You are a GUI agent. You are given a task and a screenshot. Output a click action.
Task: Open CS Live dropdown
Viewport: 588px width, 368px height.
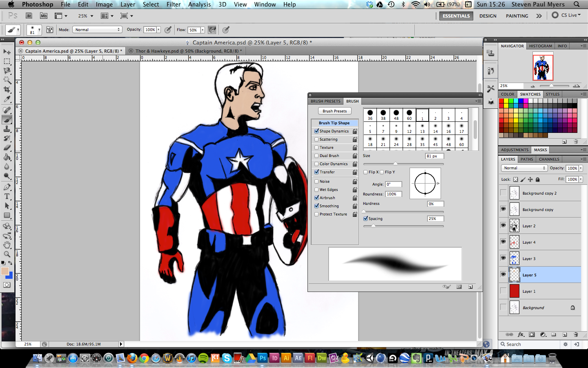coord(566,16)
